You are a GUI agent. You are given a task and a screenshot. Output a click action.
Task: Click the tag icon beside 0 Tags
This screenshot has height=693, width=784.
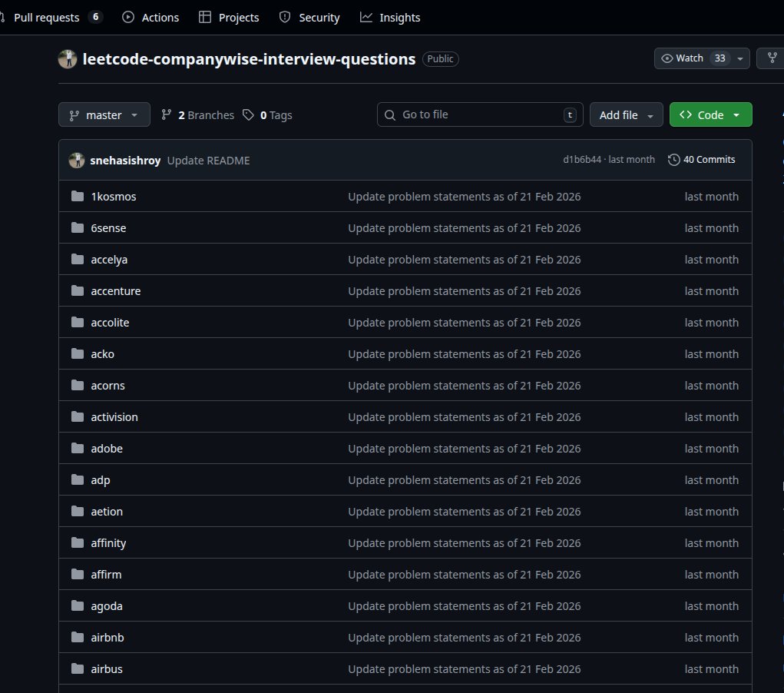pos(248,115)
